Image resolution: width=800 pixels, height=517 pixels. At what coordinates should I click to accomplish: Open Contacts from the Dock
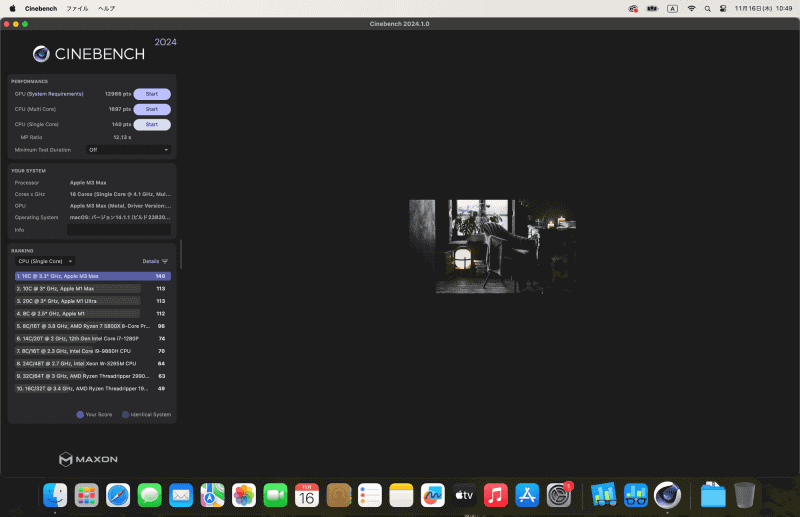338,495
